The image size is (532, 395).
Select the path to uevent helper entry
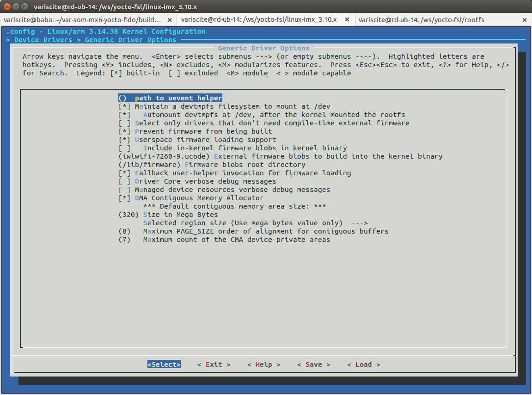point(170,98)
